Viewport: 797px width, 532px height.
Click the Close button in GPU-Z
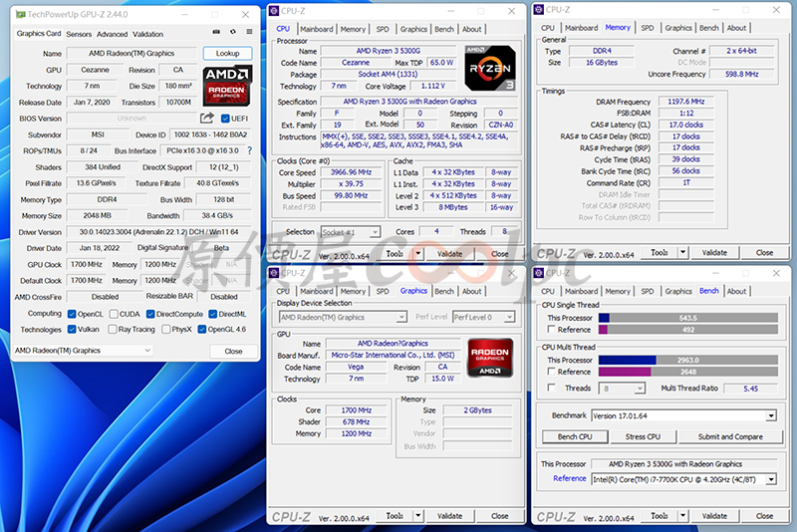coord(233,351)
